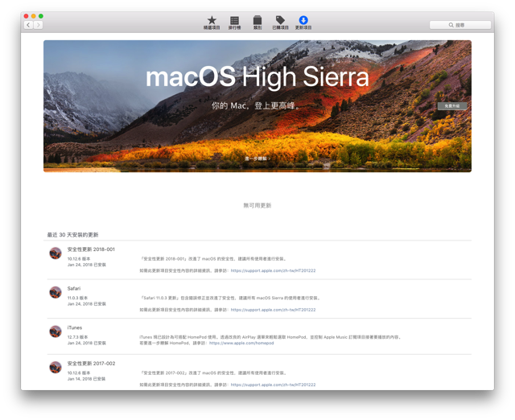Select the iTunes update title
This screenshot has height=420, width=515.
(x=75, y=327)
